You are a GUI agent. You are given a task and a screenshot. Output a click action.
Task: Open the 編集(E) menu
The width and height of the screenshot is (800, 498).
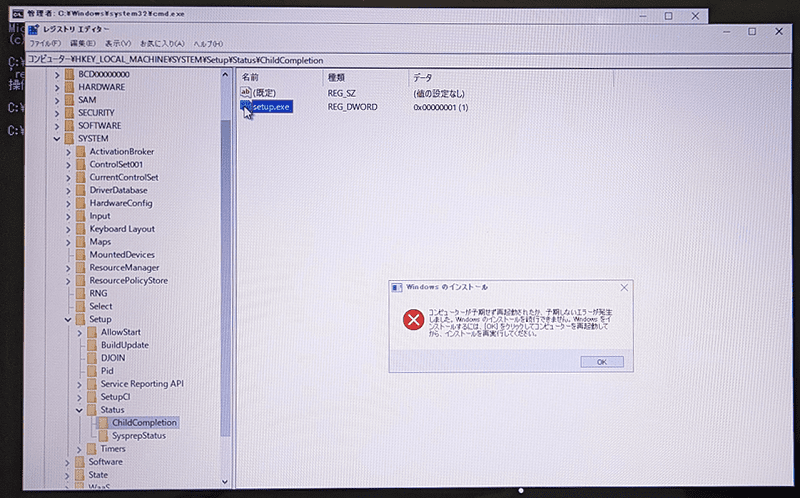[83, 44]
